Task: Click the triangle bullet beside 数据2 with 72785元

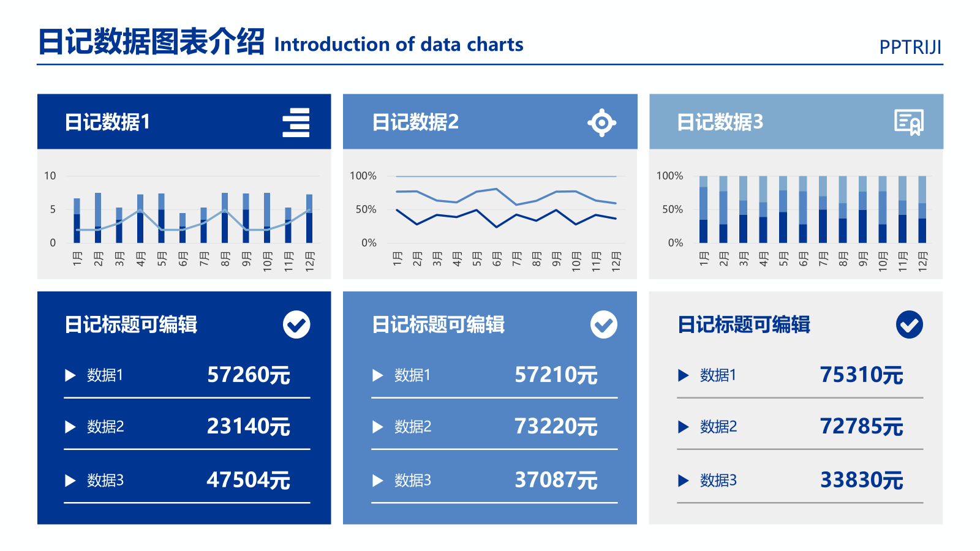Action: pos(684,427)
